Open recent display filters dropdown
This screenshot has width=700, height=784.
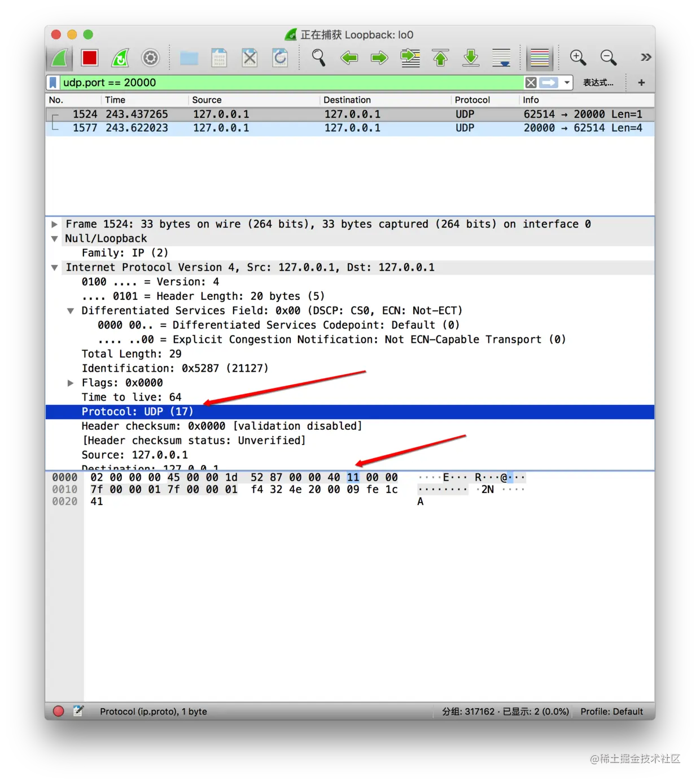(x=567, y=82)
